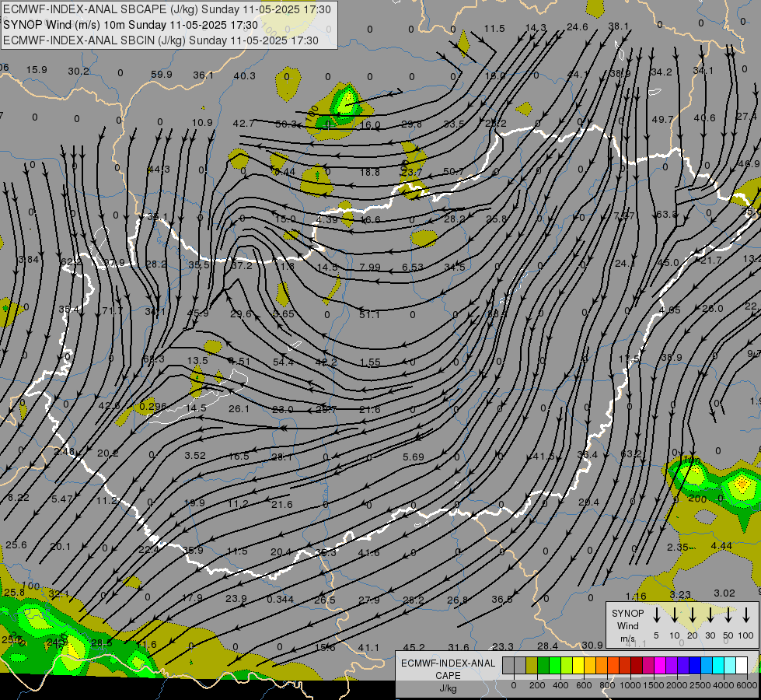Click the map value 0.344
The image size is (761, 700).
click(280, 599)
